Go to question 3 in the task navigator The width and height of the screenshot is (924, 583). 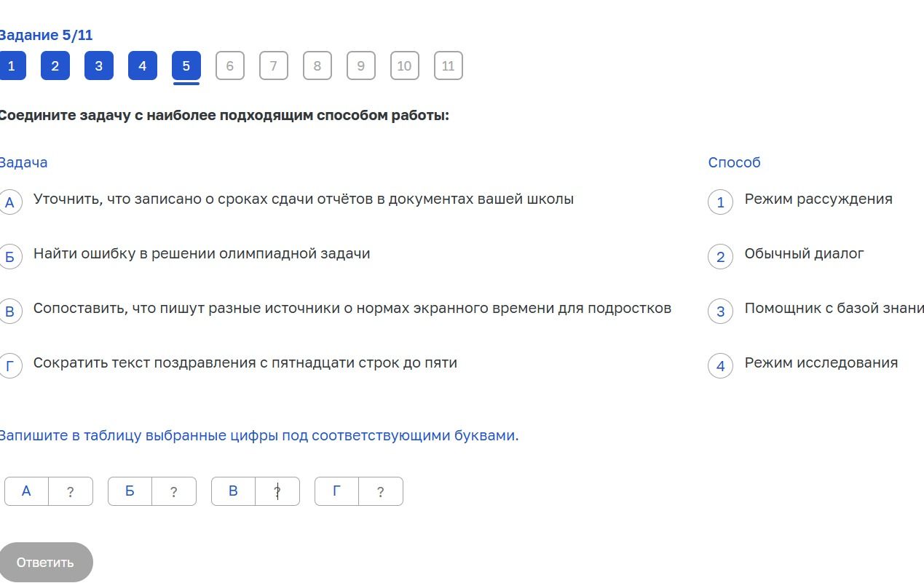[x=99, y=66]
